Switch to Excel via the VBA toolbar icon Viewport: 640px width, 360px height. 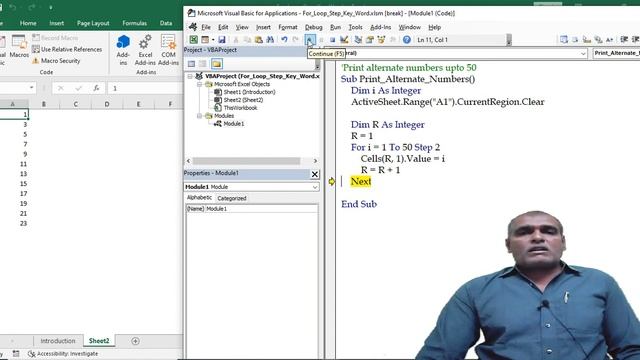tap(193, 40)
